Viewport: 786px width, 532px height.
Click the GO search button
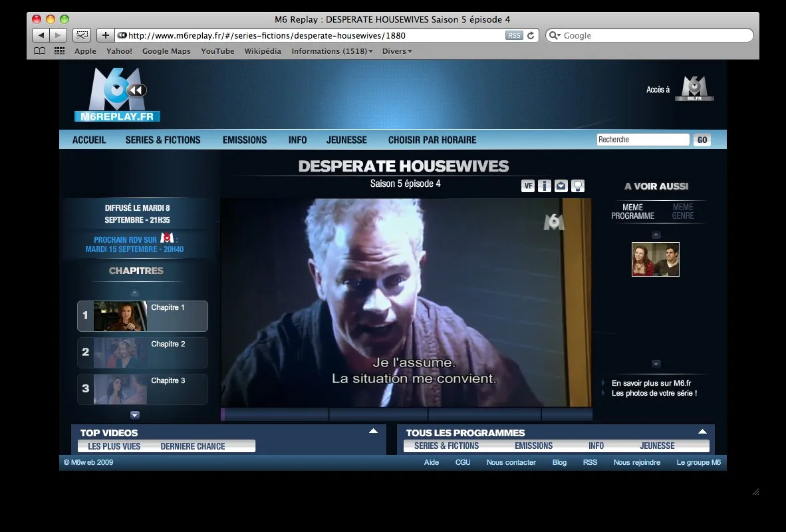[702, 140]
